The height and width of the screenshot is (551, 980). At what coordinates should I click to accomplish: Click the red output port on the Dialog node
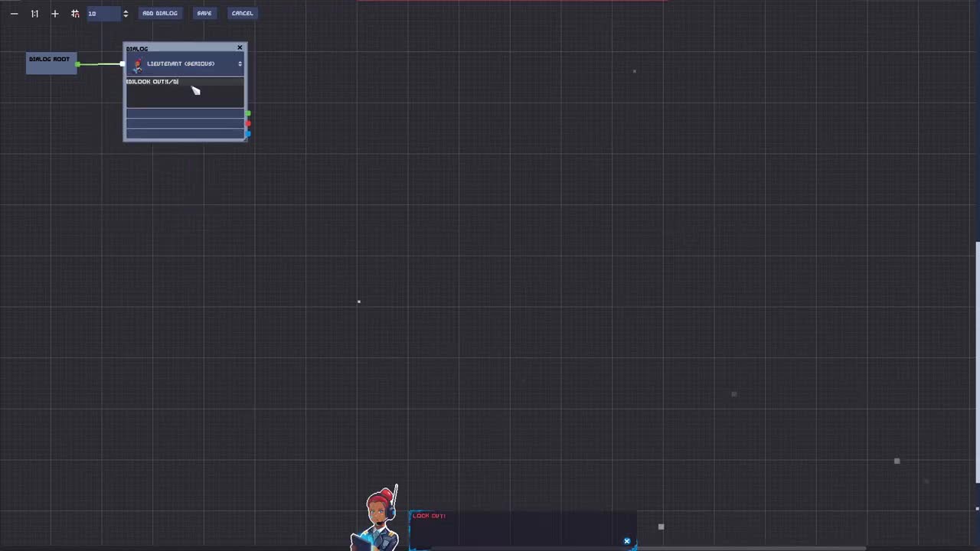[x=248, y=123]
